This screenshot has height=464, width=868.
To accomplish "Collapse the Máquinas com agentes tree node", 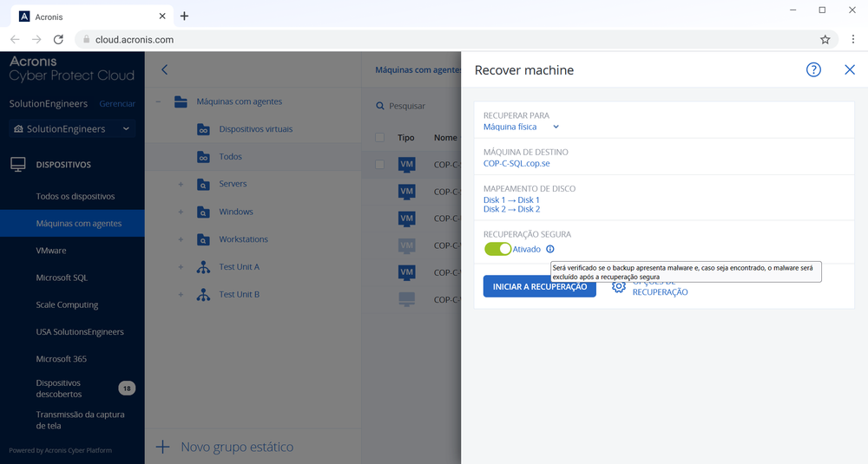I will pyautogui.click(x=159, y=101).
